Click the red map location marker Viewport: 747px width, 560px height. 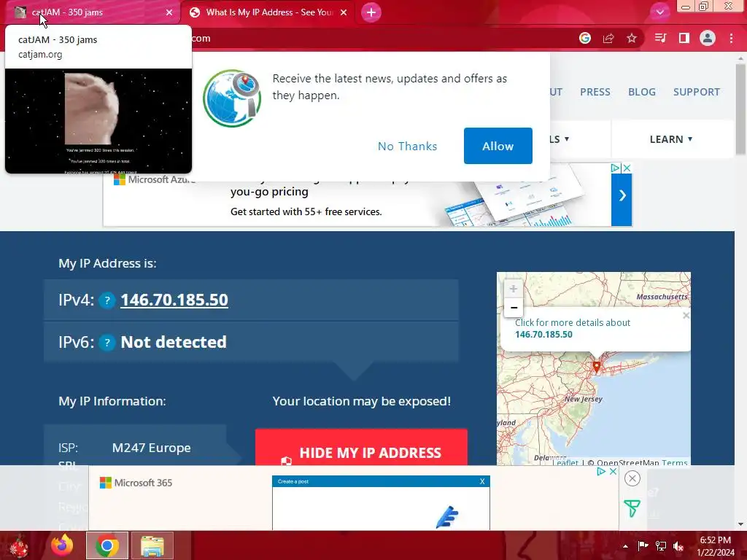click(x=597, y=366)
